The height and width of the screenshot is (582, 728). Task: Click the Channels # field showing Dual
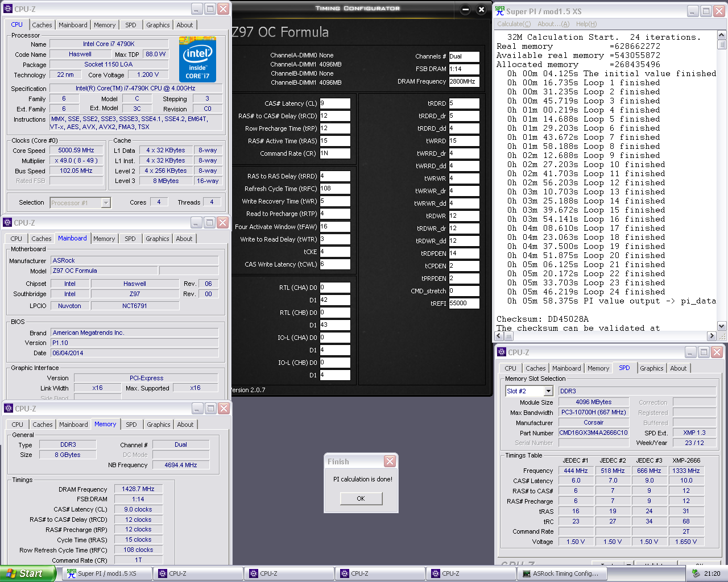click(x=464, y=57)
